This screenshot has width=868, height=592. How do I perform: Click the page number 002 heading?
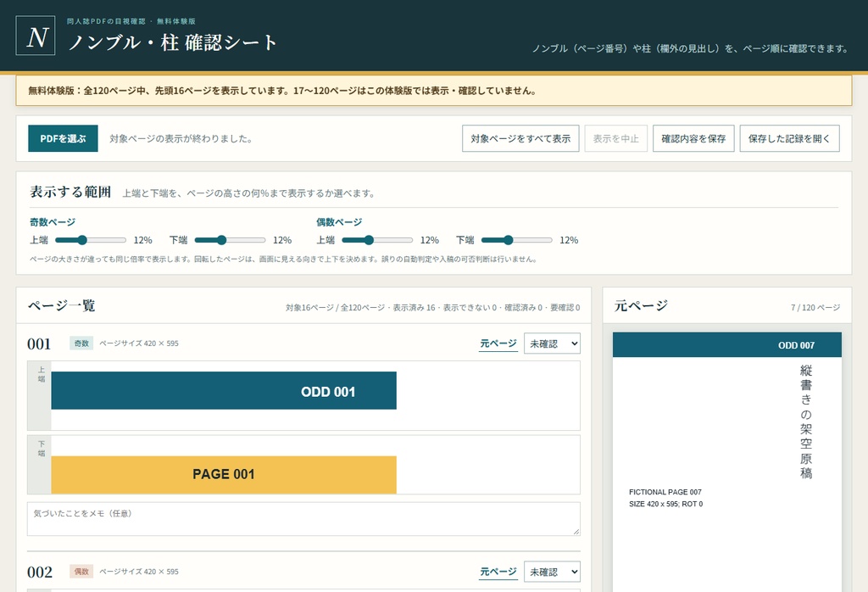(39, 572)
